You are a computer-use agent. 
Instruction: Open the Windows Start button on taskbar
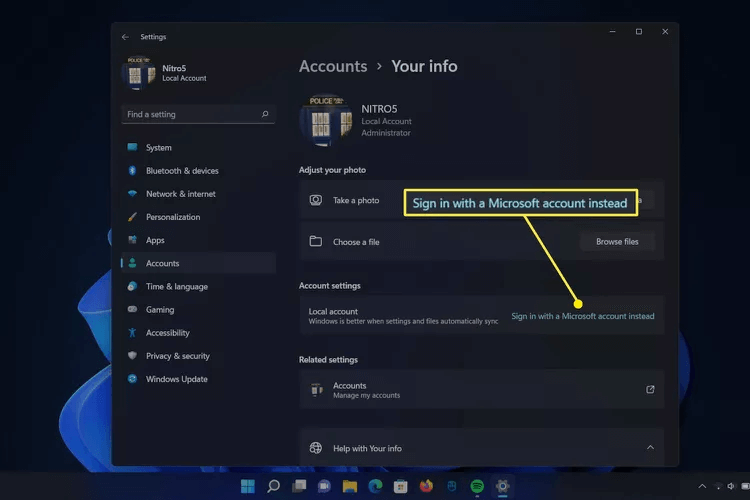click(248, 486)
